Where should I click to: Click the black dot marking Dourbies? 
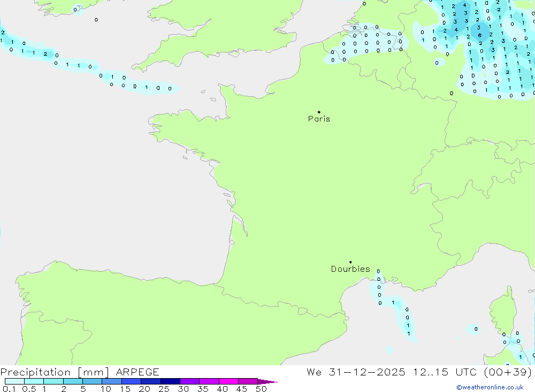pyautogui.click(x=350, y=262)
